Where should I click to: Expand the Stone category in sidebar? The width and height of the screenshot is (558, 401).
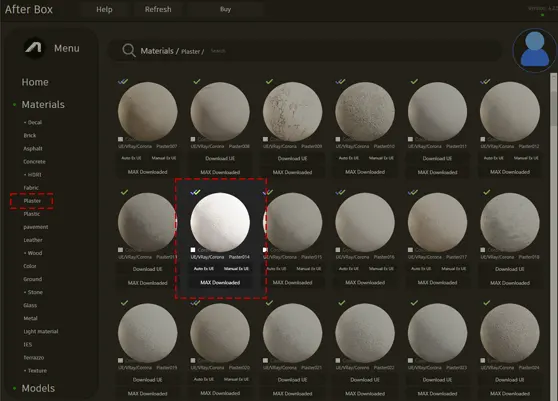33,292
